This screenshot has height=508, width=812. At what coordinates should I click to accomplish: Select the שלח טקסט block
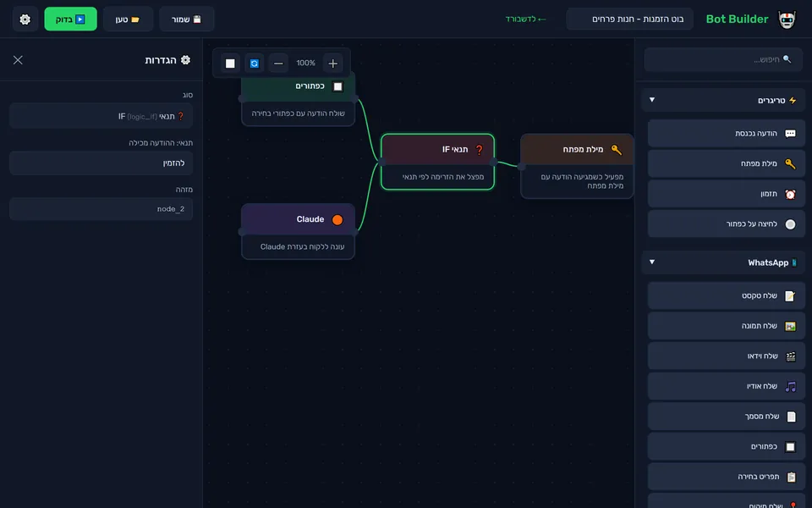pyautogui.click(x=726, y=295)
